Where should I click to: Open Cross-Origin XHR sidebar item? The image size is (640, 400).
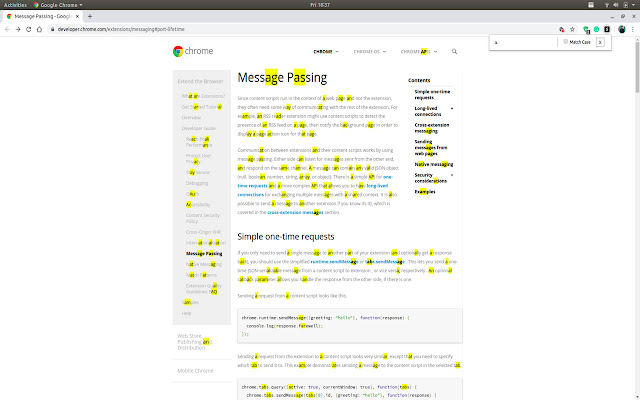click(203, 232)
